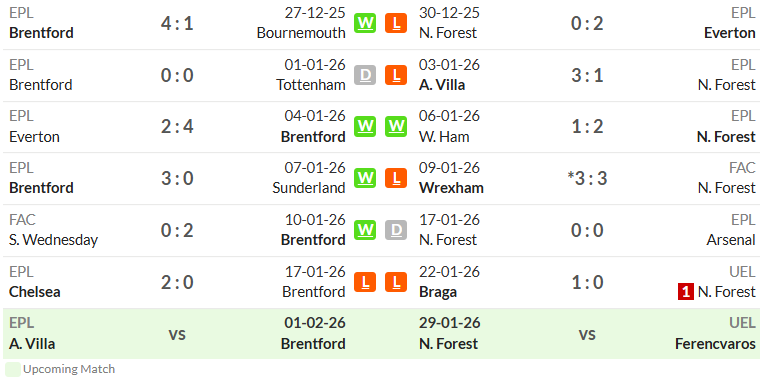This screenshot has width=760, height=387.
Task: Click the gray D badge for N. Forest vs Arsenal
Action: 396,230
